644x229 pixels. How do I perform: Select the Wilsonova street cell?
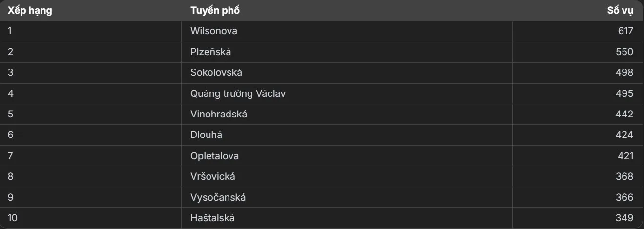click(347, 31)
